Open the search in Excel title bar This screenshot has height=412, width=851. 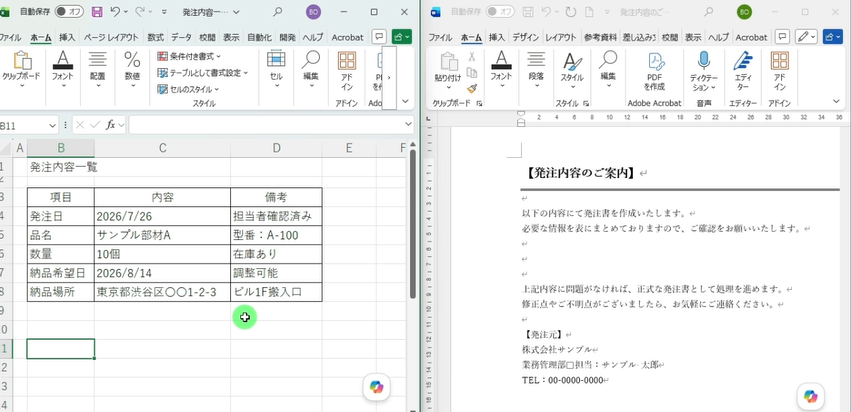[x=277, y=11]
